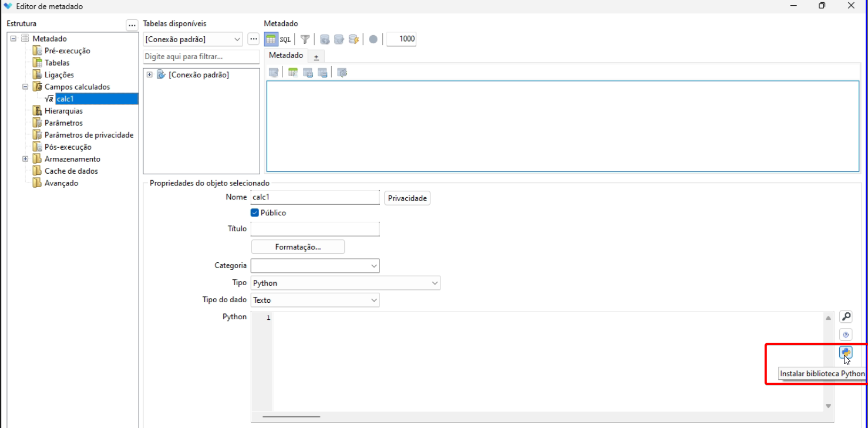
Task: Collapse the Campos calculados tree node
Action: click(25, 86)
